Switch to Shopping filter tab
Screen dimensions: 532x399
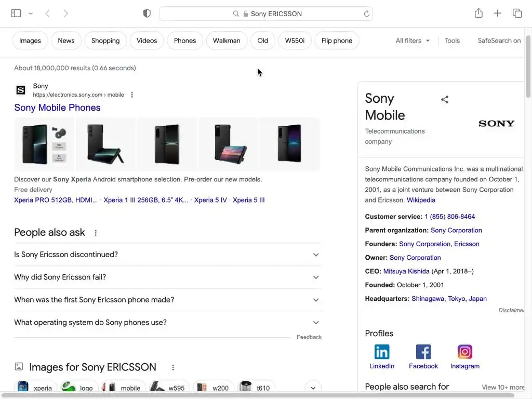click(105, 41)
